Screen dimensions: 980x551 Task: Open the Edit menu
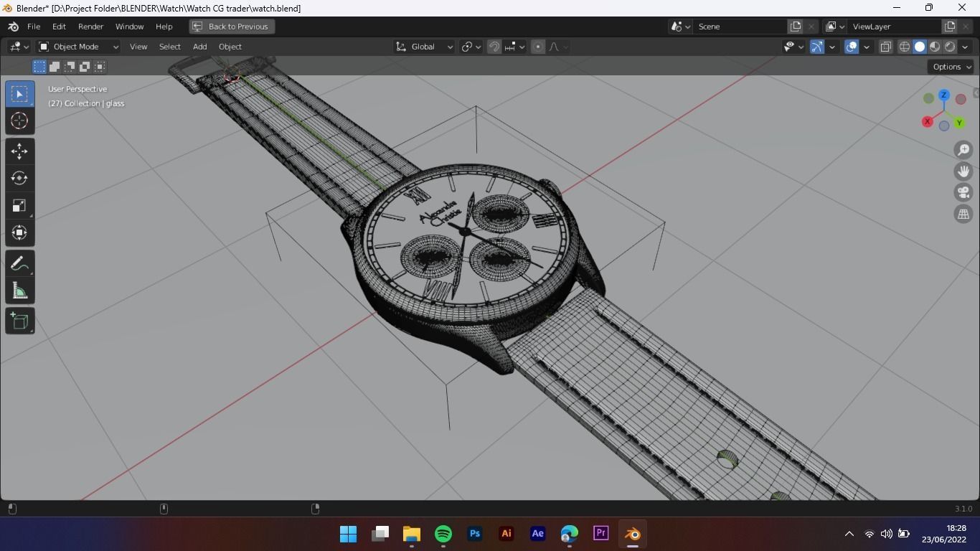[x=59, y=27]
